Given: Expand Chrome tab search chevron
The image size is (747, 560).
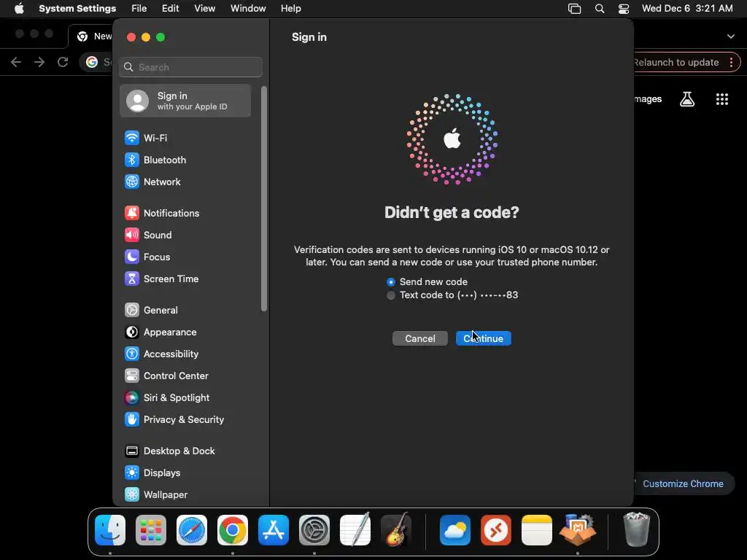Looking at the screenshot, I should (x=731, y=36).
